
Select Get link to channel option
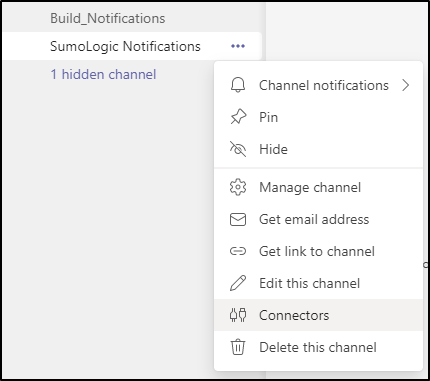click(x=318, y=251)
